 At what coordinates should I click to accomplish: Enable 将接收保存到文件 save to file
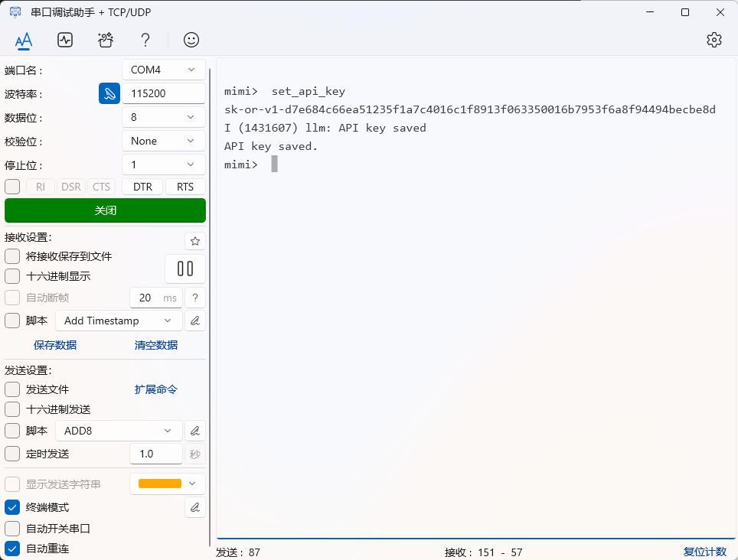(11, 256)
